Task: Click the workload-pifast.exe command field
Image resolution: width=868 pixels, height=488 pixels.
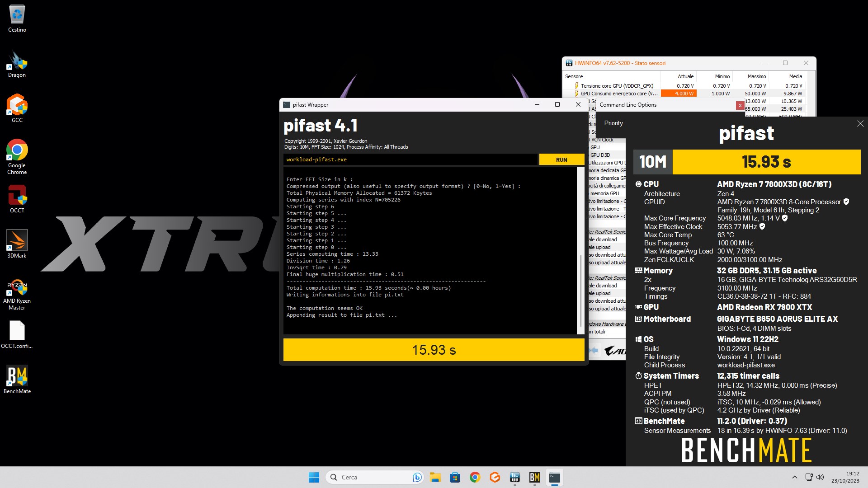Action: click(410, 160)
